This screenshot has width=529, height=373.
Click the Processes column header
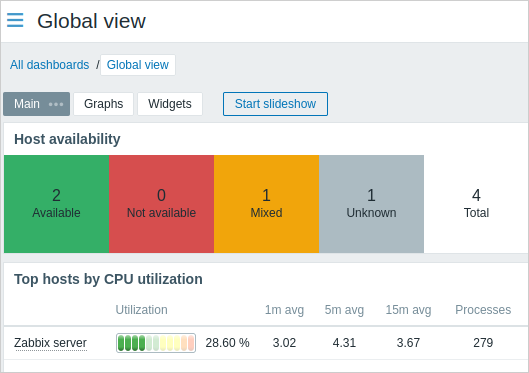483,310
